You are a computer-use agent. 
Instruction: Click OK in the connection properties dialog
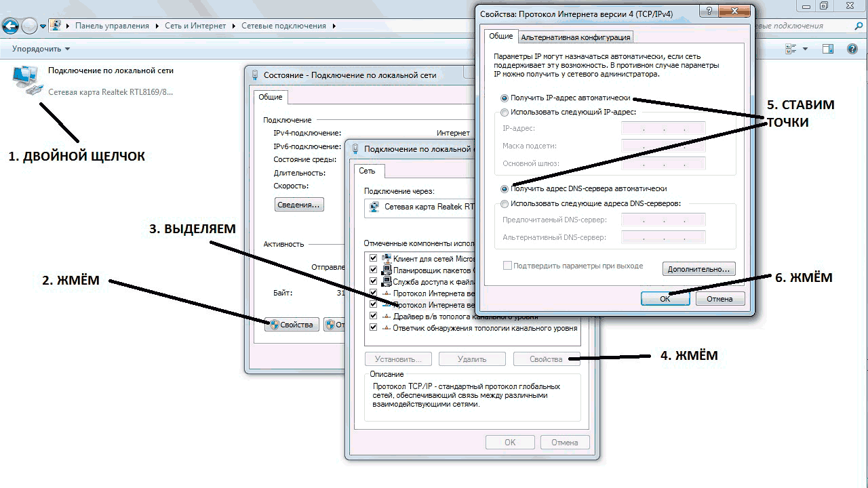click(510, 442)
